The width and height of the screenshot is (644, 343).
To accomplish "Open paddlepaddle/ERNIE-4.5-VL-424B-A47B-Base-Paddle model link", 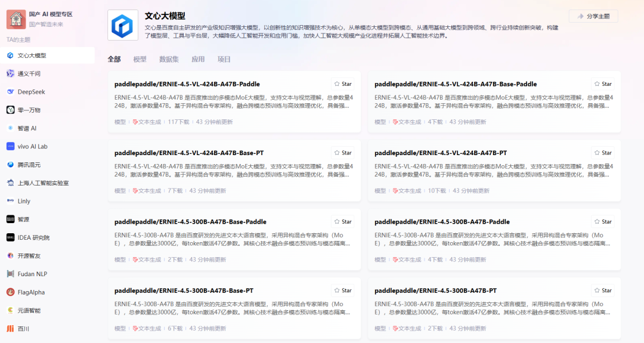I will click(x=456, y=84).
